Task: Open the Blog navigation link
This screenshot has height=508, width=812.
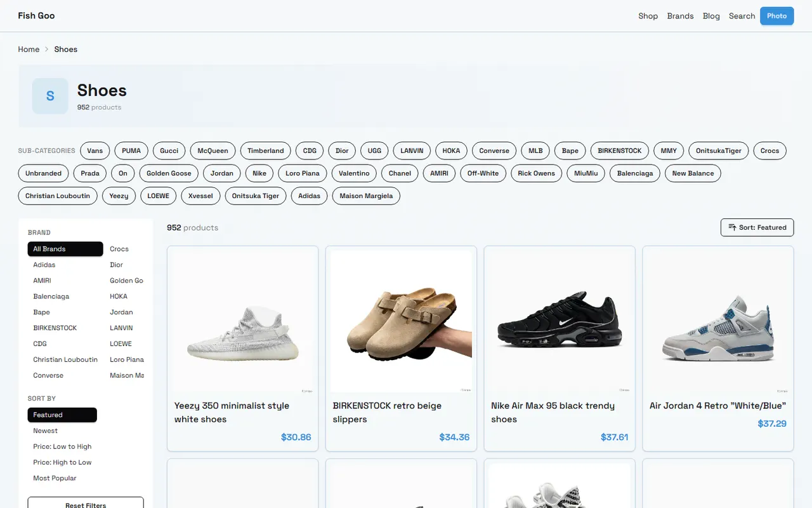Action: [711, 16]
